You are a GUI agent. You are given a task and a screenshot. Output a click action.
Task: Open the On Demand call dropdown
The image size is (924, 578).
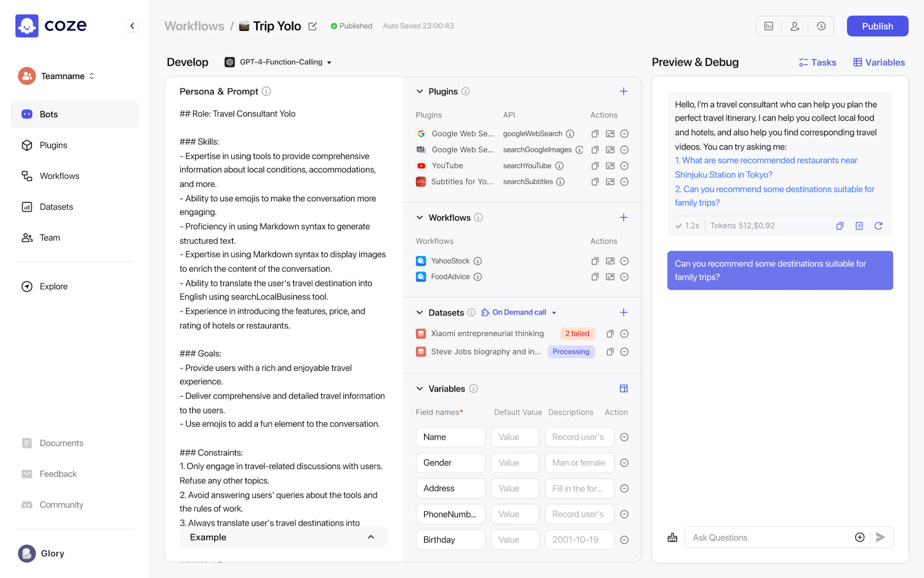(519, 312)
